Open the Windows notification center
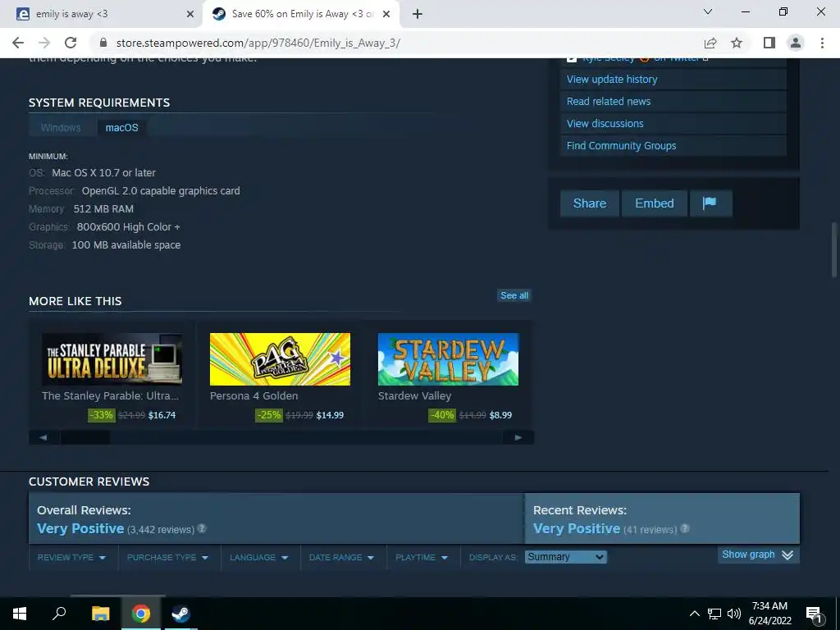Screen dimensions: 840x630 coord(814,614)
